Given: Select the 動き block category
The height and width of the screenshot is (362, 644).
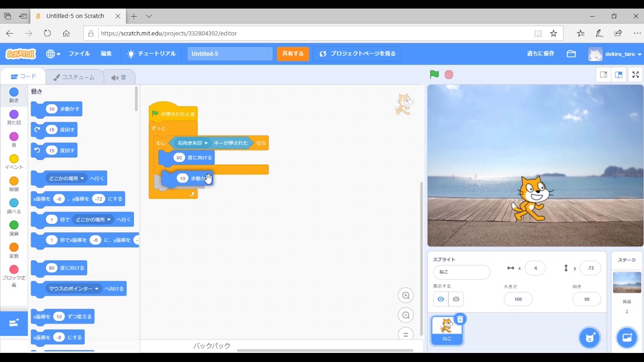Looking at the screenshot, I should click(14, 95).
